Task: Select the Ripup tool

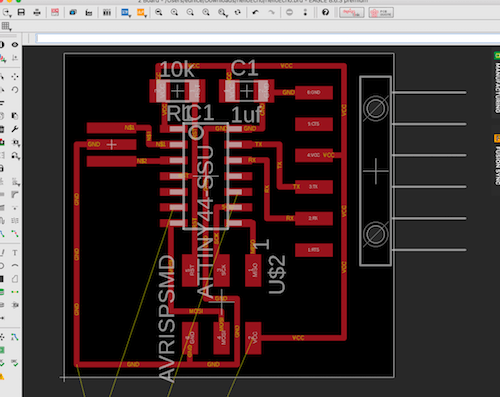Action: pyautogui.click(x=15, y=234)
